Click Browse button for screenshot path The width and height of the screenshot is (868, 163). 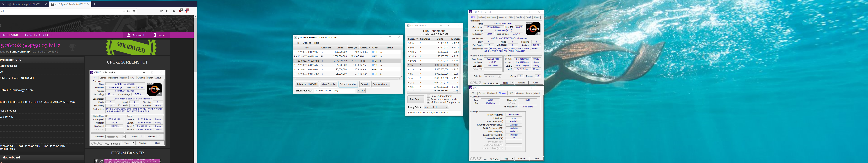pyautogui.click(x=361, y=90)
